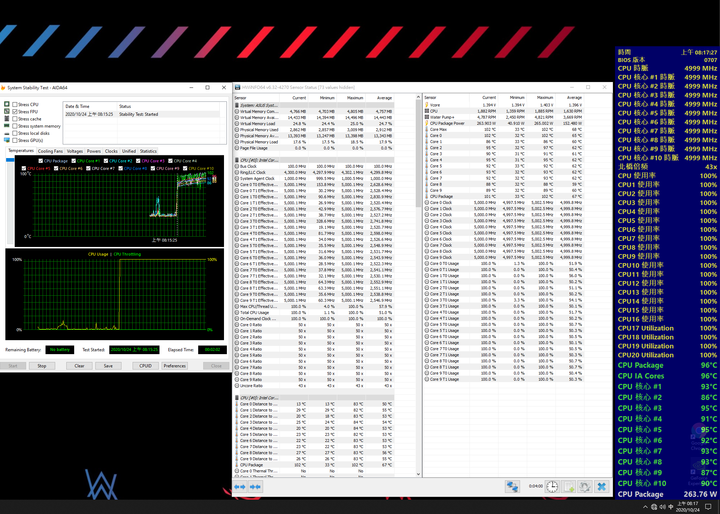Click Water Pump+ sensor fan icon
The image size is (720, 514).
tap(427, 117)
